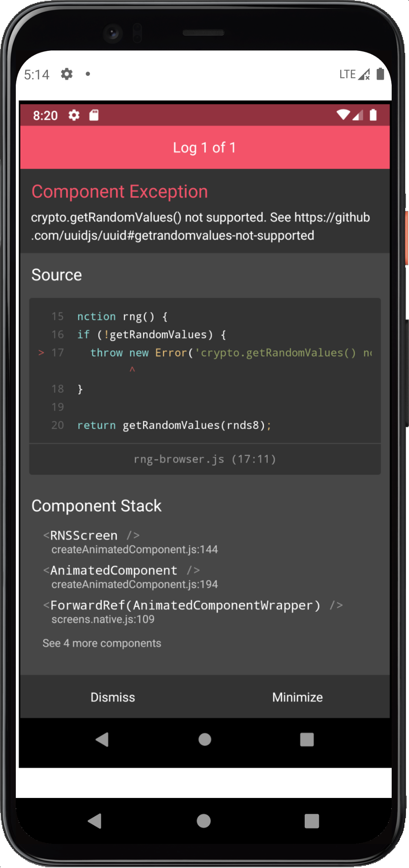Click the screens.native.js:109 source location
The width and height of the screenshot is (409, 868).
coord(102,619)
